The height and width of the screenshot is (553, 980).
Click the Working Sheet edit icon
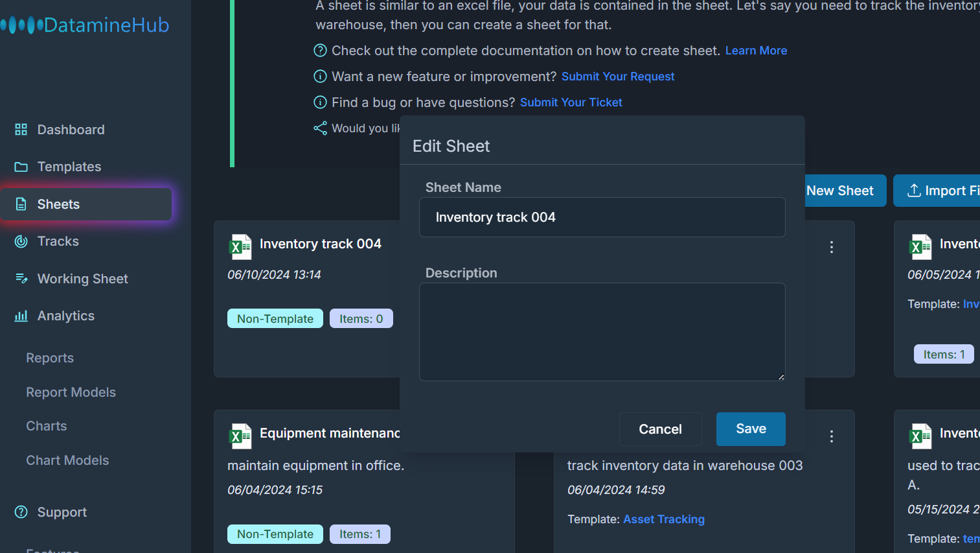click(x=21, y=279)
